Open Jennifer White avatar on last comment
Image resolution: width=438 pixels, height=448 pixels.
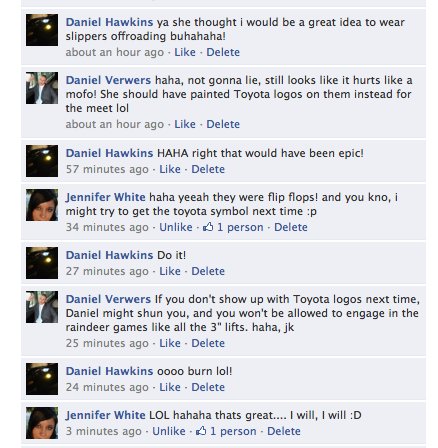click(42, 423)
